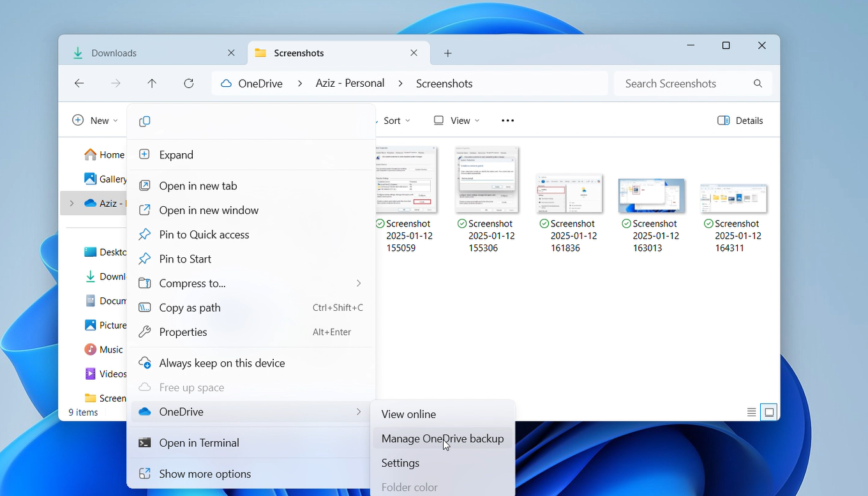Open Gallery in the navigation pane
This screenshot has height=496, width=868.
point(105,179)
